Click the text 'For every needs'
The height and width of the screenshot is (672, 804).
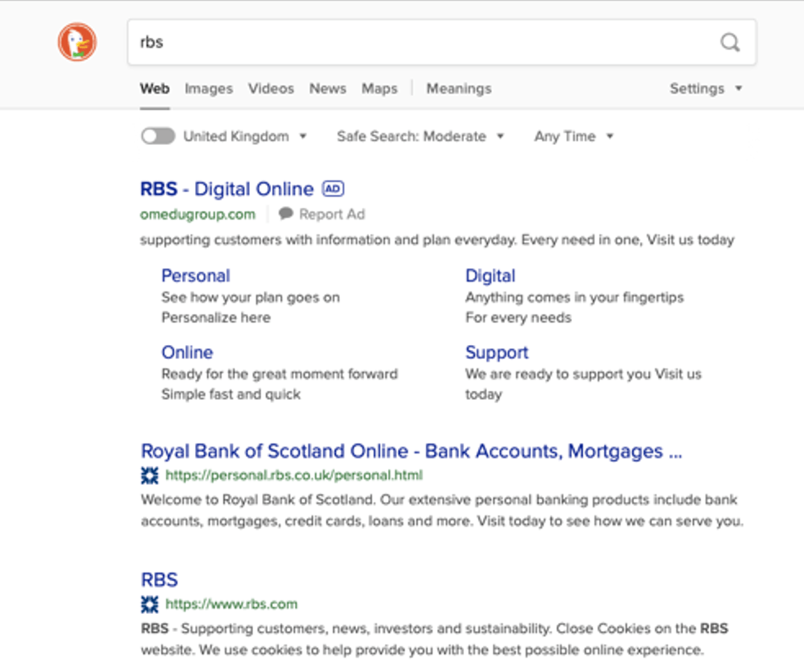518,317
